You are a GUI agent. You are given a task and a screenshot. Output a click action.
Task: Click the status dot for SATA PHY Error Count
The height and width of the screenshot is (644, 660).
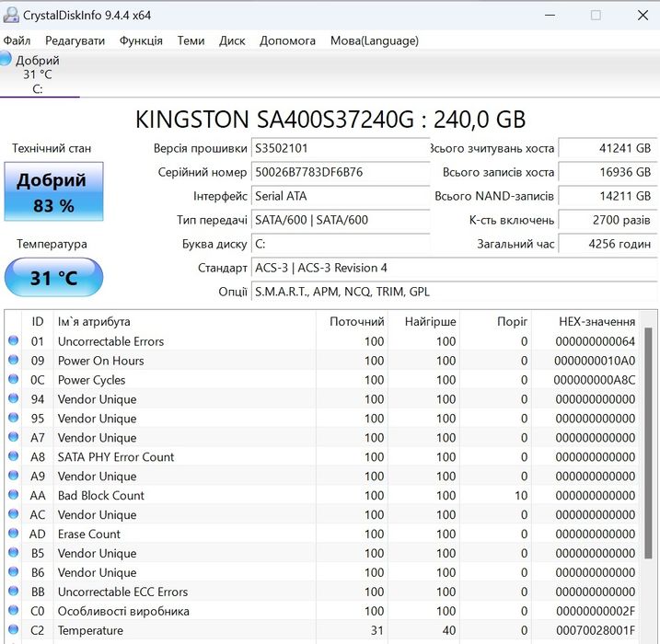click(x=14, y=456)
